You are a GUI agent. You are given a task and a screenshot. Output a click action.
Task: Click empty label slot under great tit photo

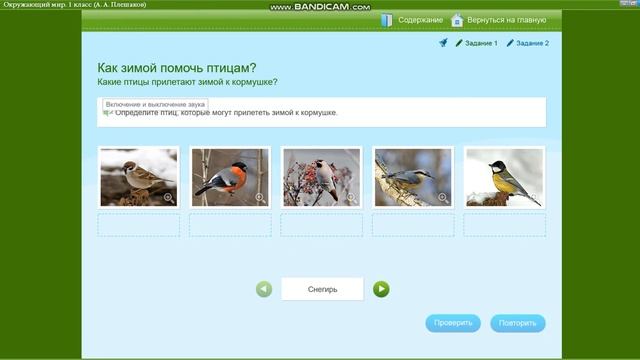coord(504,225)
